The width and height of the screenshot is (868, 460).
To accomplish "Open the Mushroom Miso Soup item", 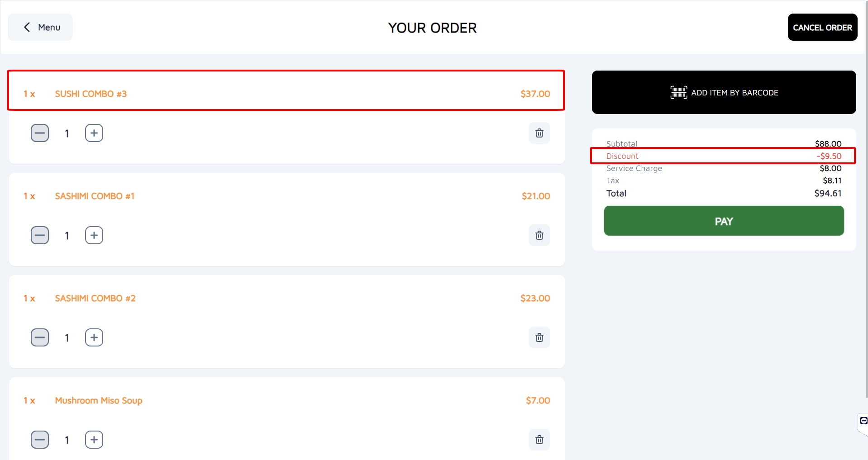I will click(x=99, y=401).
